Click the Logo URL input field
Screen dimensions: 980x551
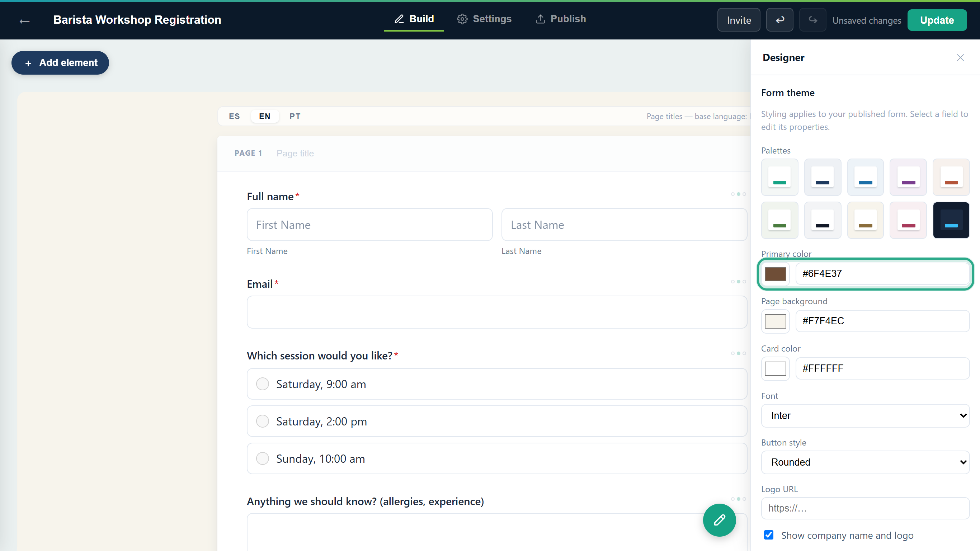coord(865,508)
